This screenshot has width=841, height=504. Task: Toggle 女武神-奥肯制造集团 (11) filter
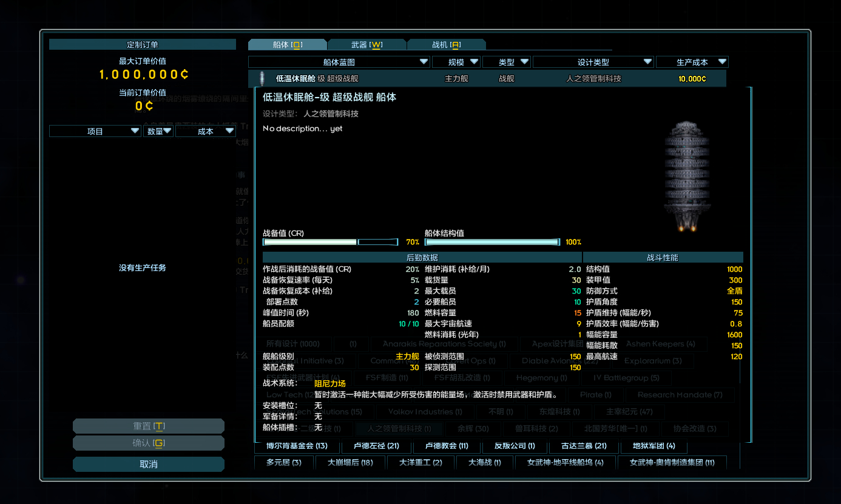click(672, 463)
